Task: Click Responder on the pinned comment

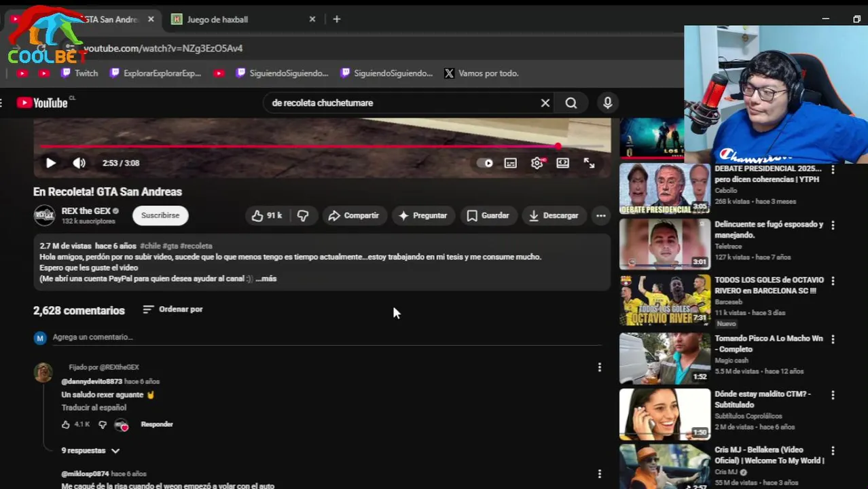Action: (157, 424)
